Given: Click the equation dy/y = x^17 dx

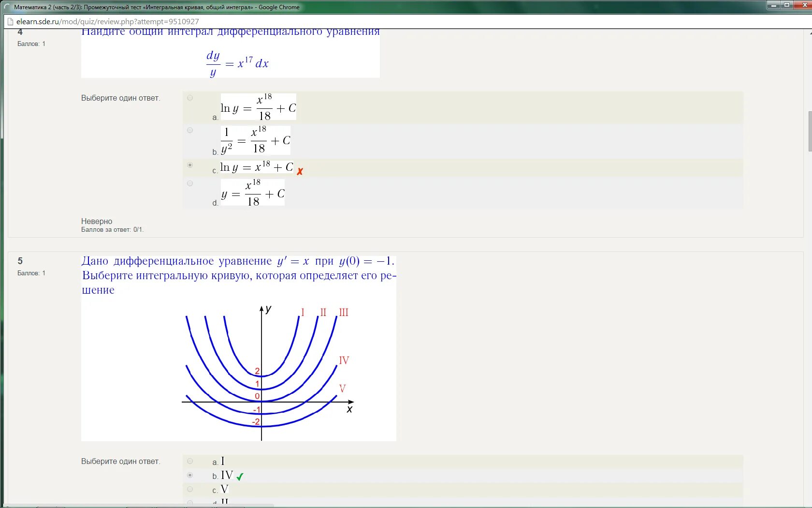Looking at the screenshot, I should [237, 63].
